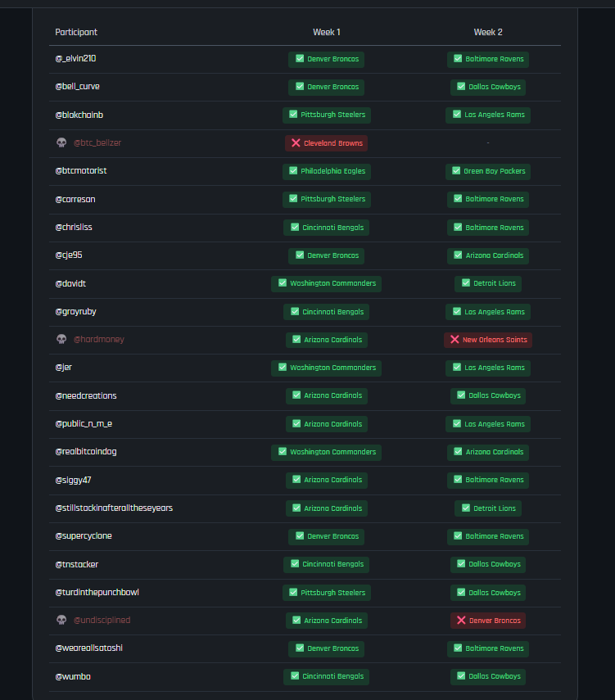Open participant @blokchainb
This screenshot has width=615, height=700.
[x=79, y=115]
